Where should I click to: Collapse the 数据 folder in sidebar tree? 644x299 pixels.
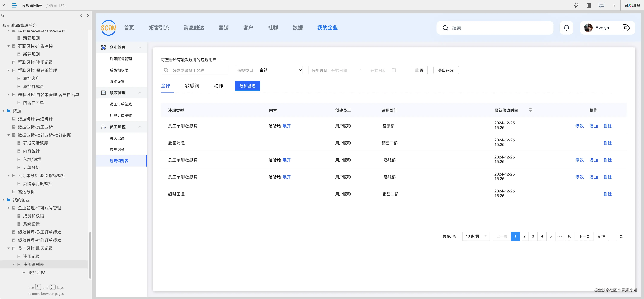pos(3,111)
